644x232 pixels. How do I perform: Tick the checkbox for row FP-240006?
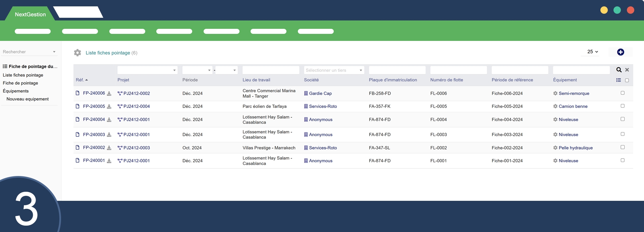point(623,93)
